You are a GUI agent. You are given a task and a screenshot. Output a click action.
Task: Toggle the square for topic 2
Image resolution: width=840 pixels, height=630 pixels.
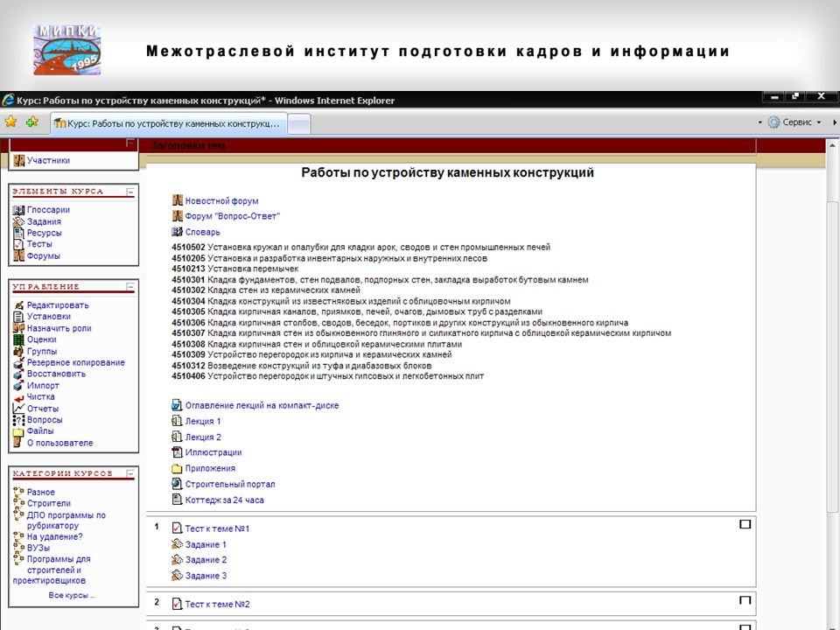(745, 600)
